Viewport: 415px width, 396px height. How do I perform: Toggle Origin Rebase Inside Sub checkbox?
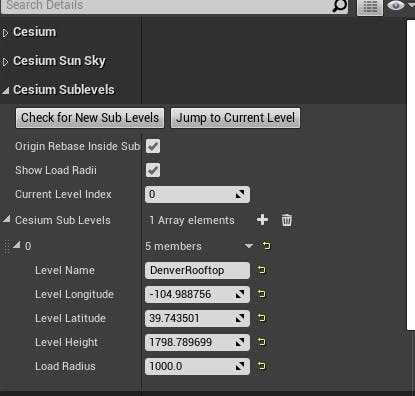tap(153, 146)
